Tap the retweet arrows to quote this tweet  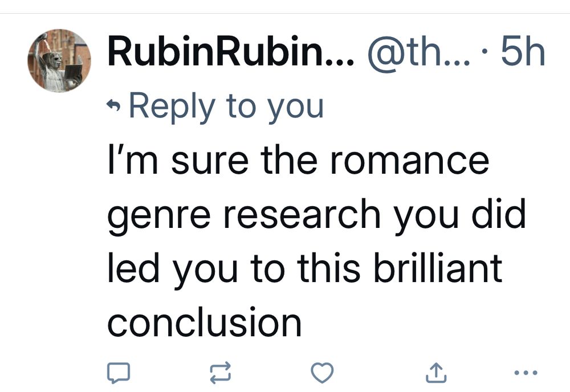[x=221, y=373]
